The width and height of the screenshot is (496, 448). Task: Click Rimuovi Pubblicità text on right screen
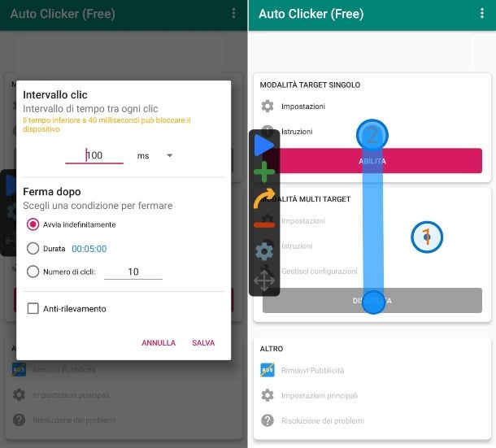(312, 370)
